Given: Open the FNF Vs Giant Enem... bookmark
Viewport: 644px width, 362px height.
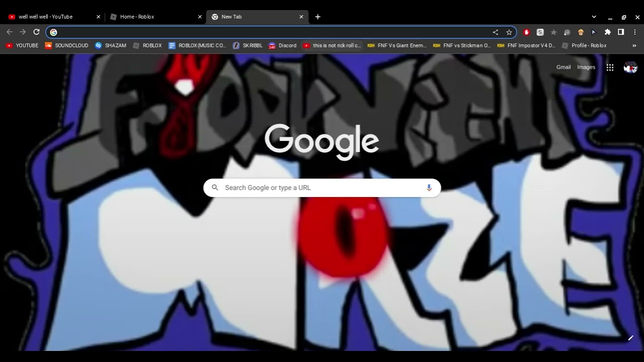Looking at the screenshot, I should tap(397, 45).
